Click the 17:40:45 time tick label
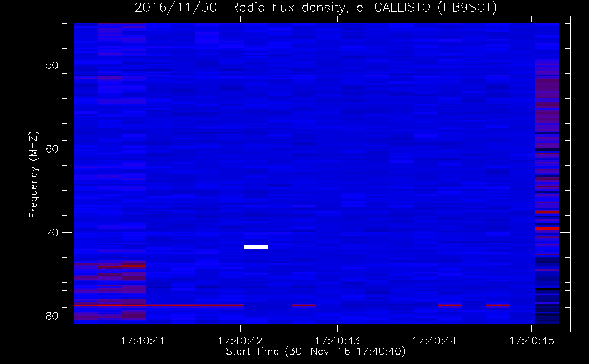This screenshot has width=589, height=364. tap(532, 341)
